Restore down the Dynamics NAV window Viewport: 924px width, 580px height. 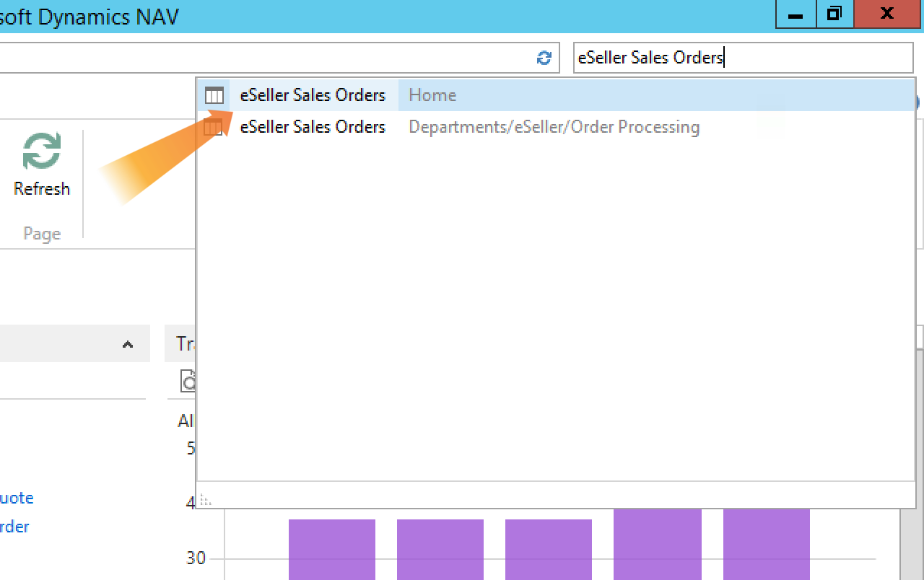(x=834, y=14)
